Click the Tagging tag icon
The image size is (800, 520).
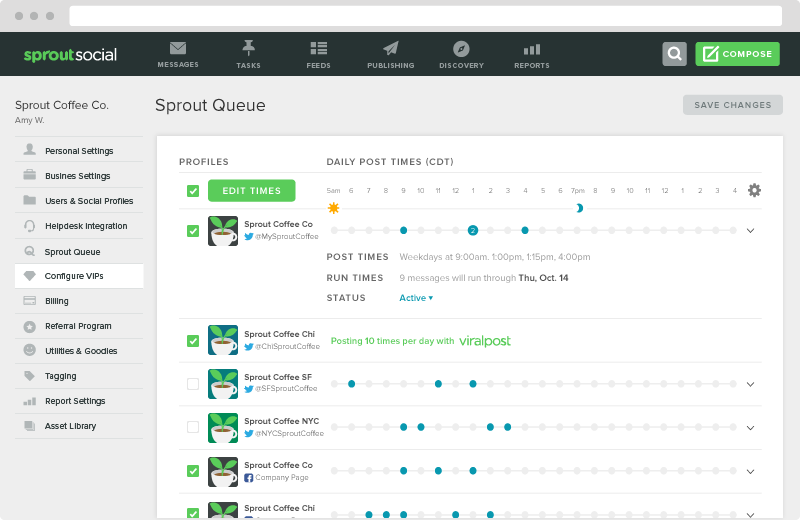30,376
